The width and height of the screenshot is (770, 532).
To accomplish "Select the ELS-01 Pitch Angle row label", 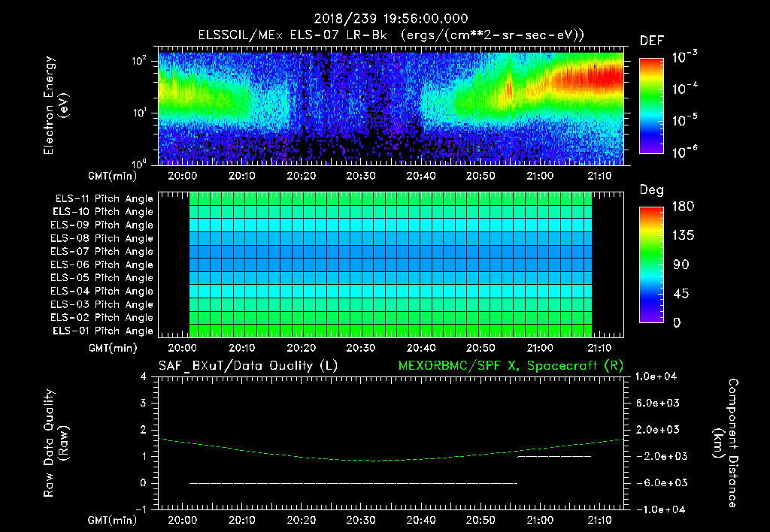I will pyautogui.click(x=103, y=331).
